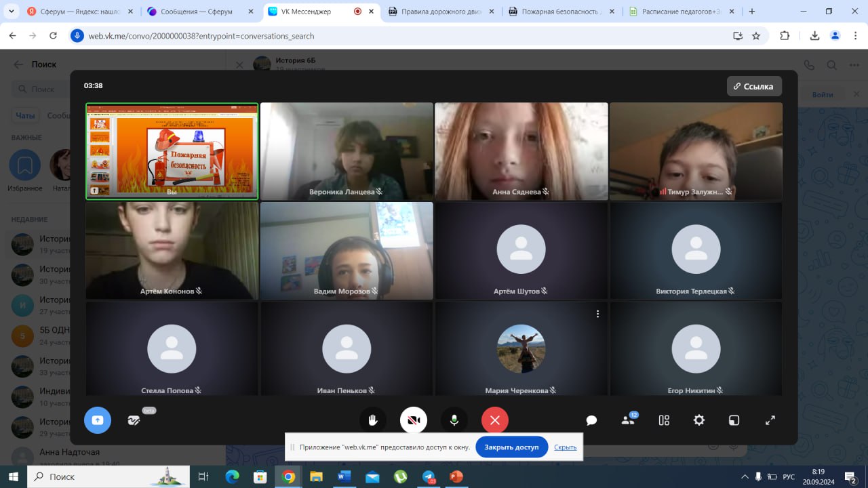Open browser extensions puzzle icon
The height and width of the screenshot is (488, 868).
click(x=785, y=36)
